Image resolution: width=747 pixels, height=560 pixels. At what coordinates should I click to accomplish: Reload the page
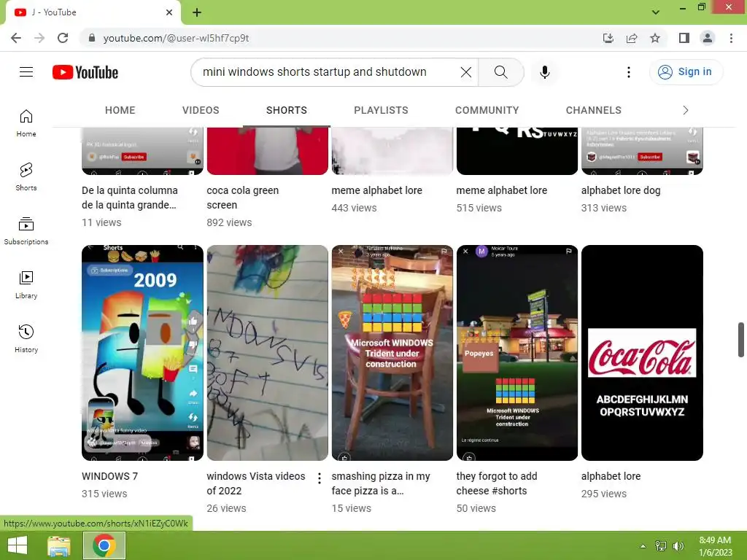coord(63,38)
